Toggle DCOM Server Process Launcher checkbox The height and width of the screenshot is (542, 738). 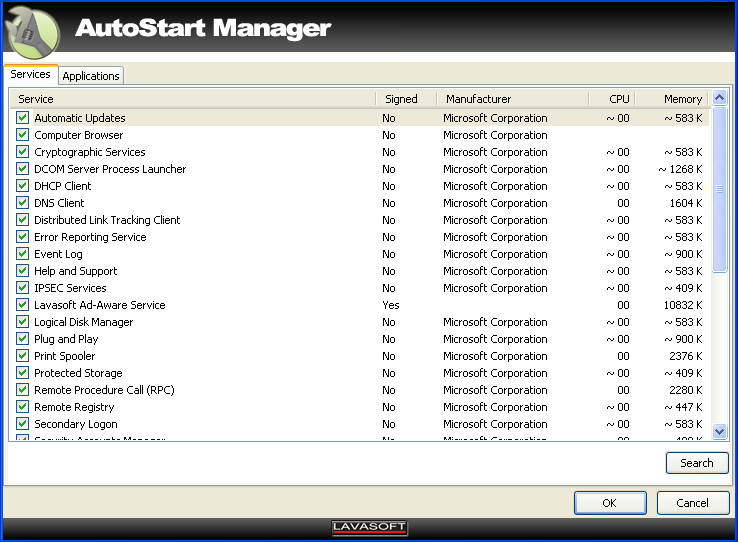tap(22, 168)
